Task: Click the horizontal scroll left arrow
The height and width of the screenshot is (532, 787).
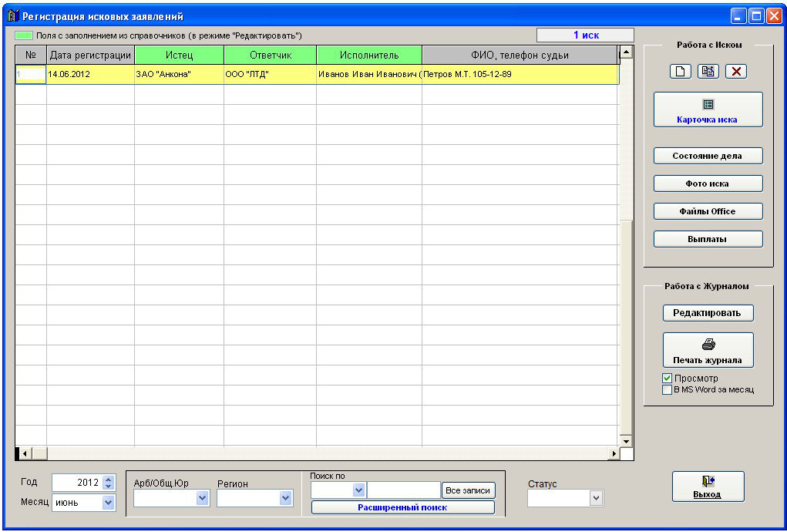Action: point(24,453)
